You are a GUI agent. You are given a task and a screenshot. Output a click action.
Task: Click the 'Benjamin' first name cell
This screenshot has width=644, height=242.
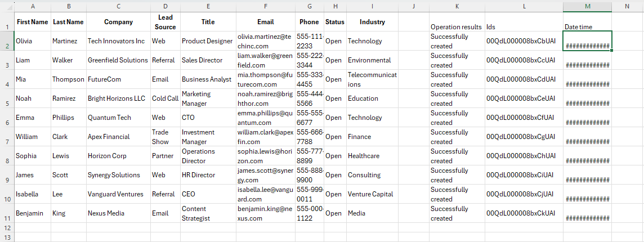(32, 213)
